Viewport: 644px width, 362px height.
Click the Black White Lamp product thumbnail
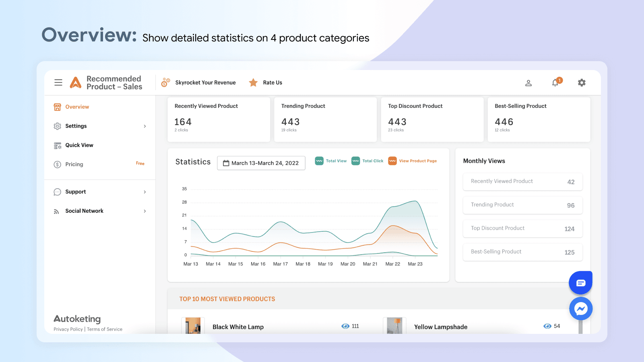193,326
